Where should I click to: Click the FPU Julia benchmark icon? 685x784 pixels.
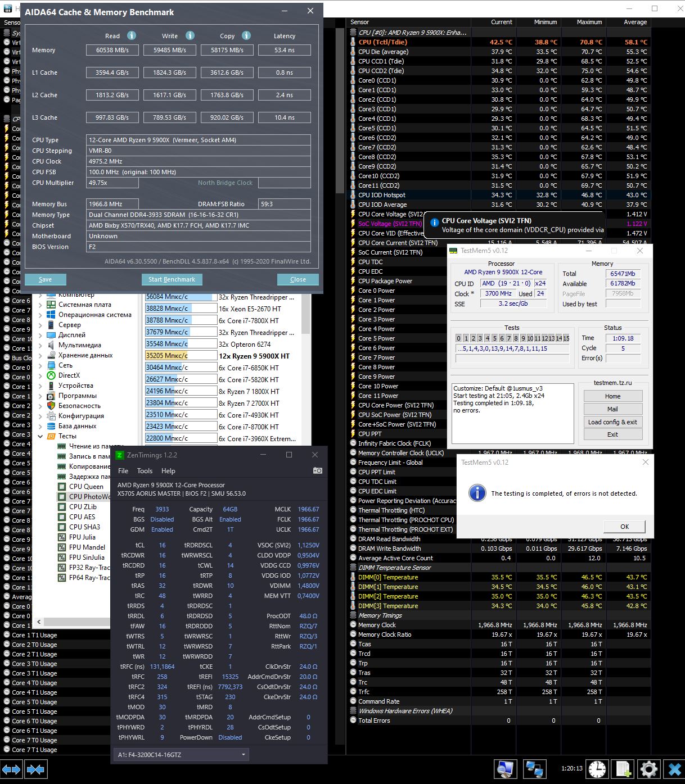(62, 537)
